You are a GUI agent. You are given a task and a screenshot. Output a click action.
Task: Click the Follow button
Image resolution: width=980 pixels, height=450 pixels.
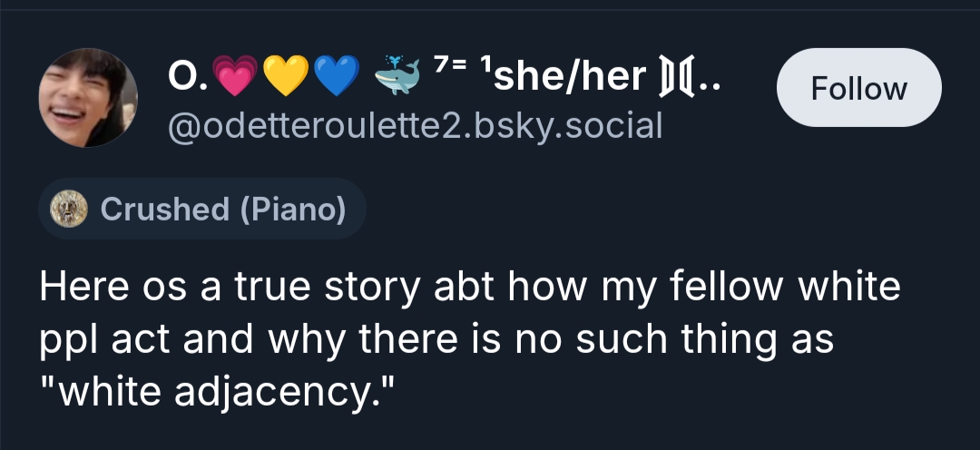858,88
